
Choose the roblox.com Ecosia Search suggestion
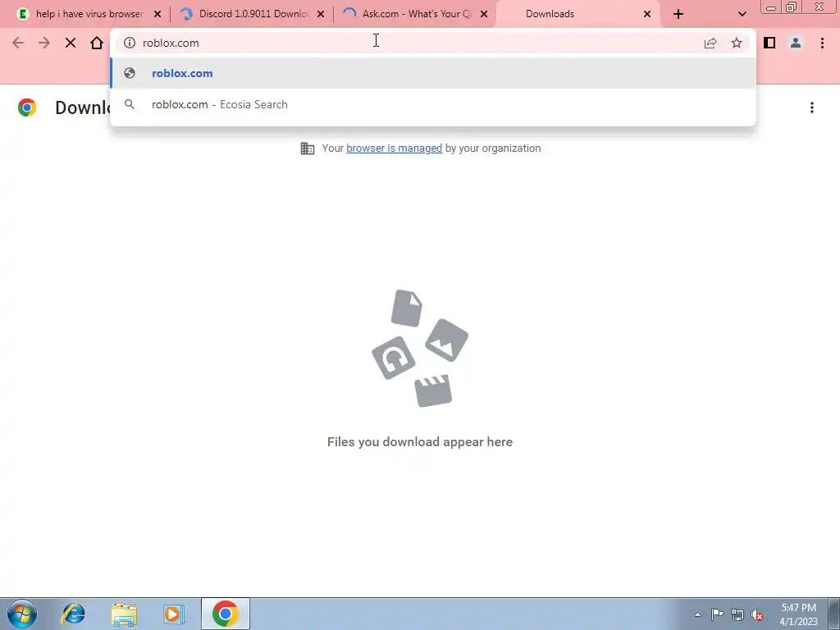tap(433, 104)
